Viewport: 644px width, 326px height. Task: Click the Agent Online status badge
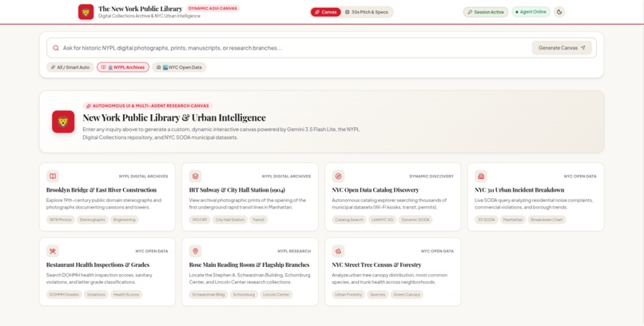click(531, 12)
